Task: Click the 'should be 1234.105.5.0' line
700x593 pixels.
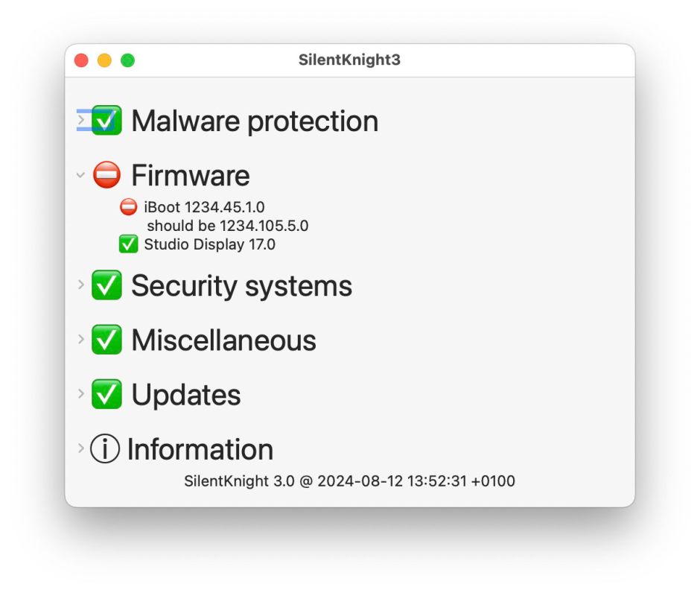Action: pos(228,226)
